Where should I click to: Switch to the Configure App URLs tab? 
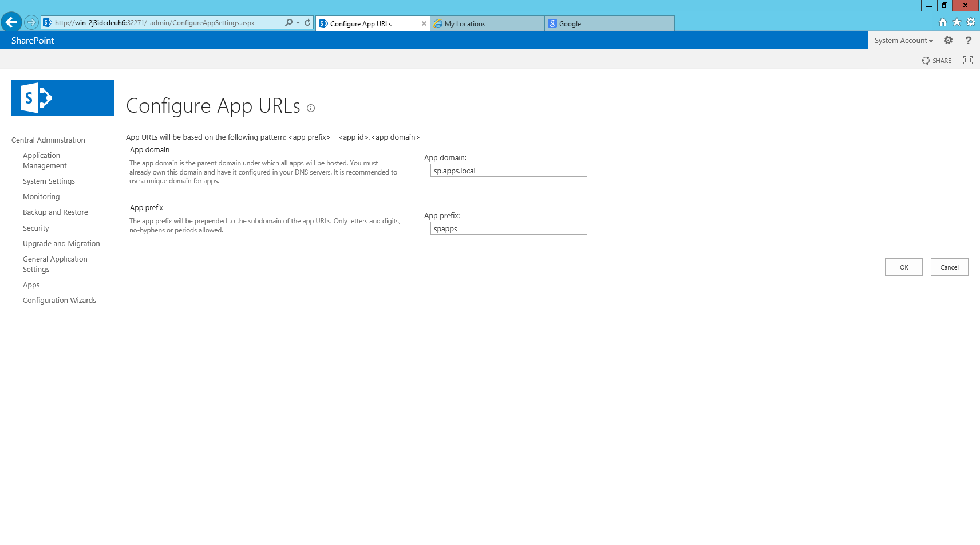[x=373, y=23]
